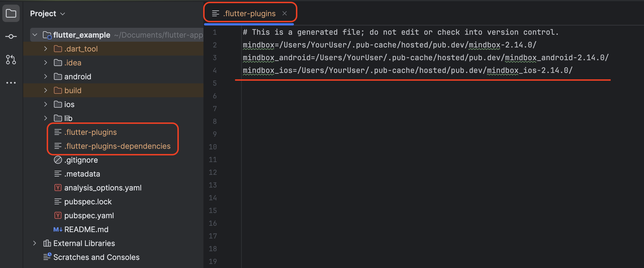Open the Project view dropdown
This screenshot has width=644, height=268.
48,14
